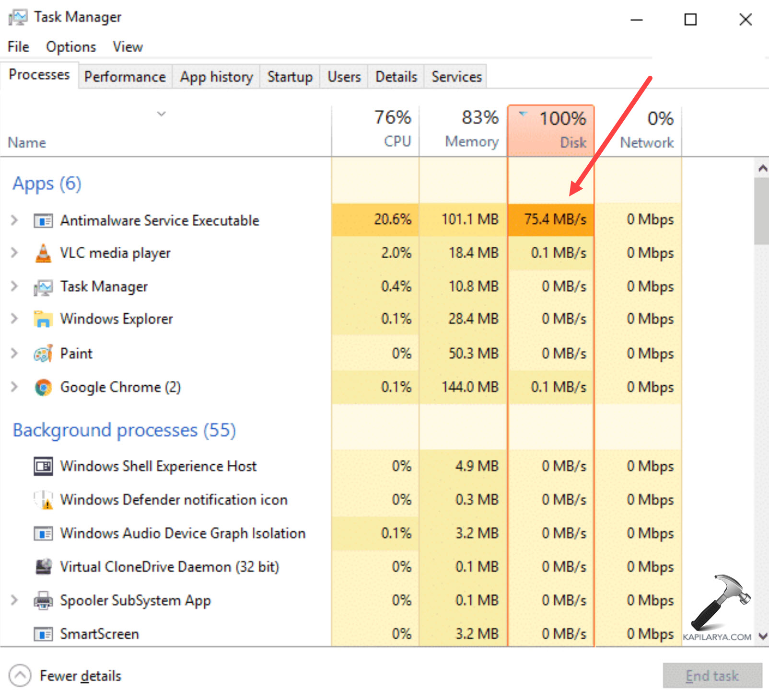Expand the Task Manager process row
The width and height of the screenshot is (769, 700).
click(x=14, y=287)
